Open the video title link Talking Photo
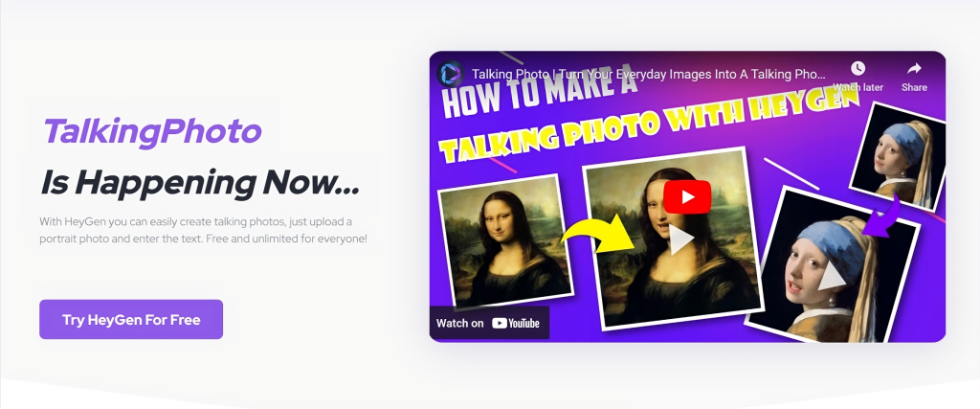 tap(648, 74)
